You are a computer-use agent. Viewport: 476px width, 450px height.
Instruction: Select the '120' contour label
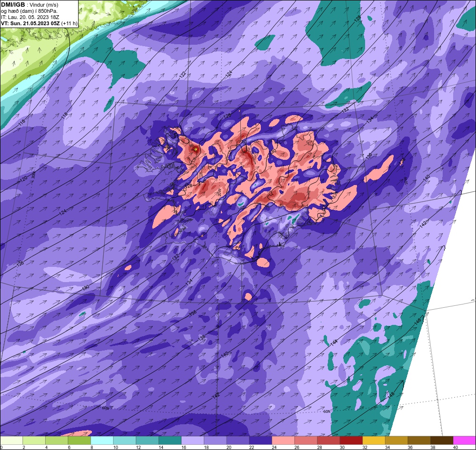pyautogui.click(x=24, y=179)
